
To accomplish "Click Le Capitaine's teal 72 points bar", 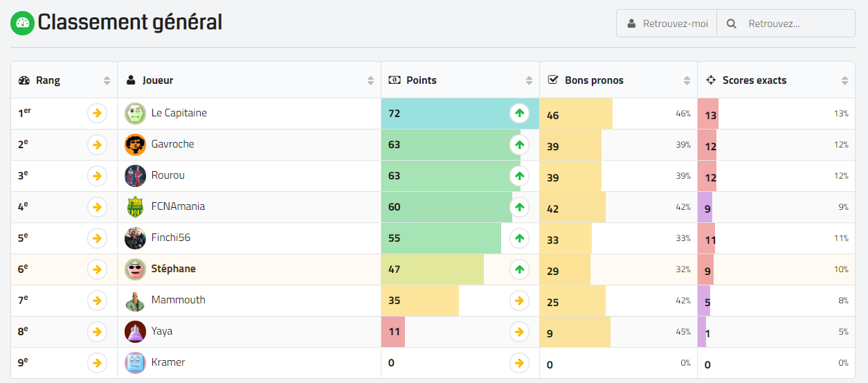I will (x=443, y=114).
